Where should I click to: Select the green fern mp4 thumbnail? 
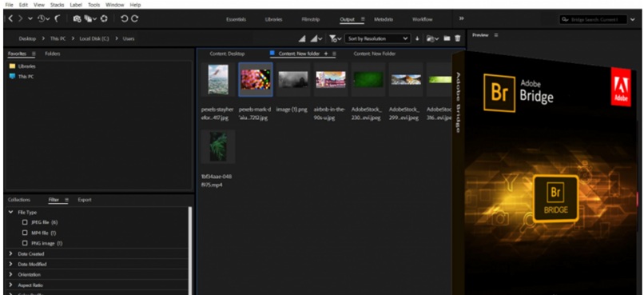tap(217, 146)
